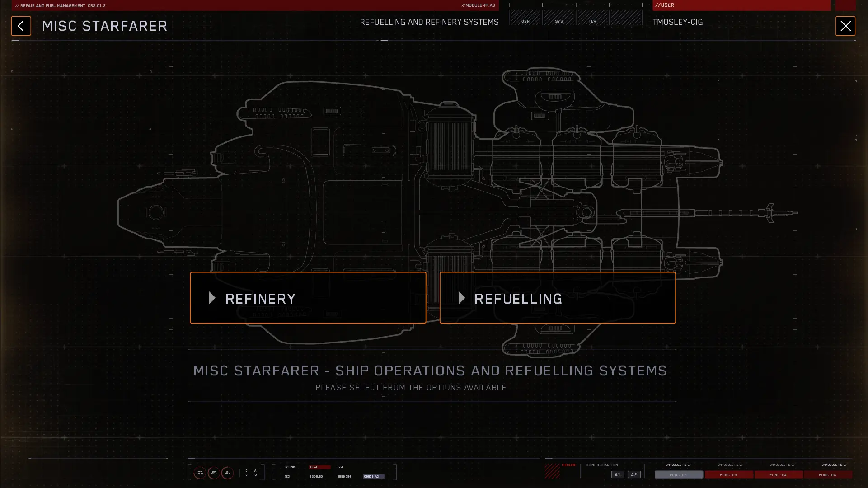Click the rear refuelling boom on the blueprint
The height and width of the screenshot is (488, 868).
pos(707,213)
